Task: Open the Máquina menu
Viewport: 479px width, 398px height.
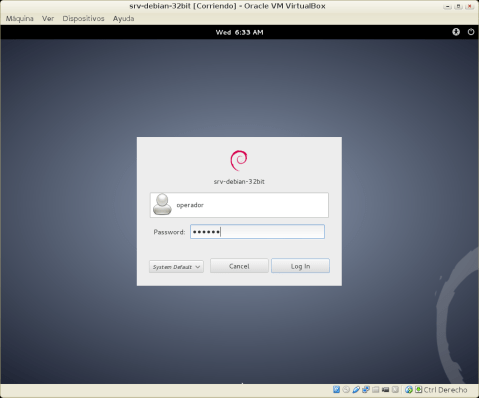Action: click(x=20, y=19)
